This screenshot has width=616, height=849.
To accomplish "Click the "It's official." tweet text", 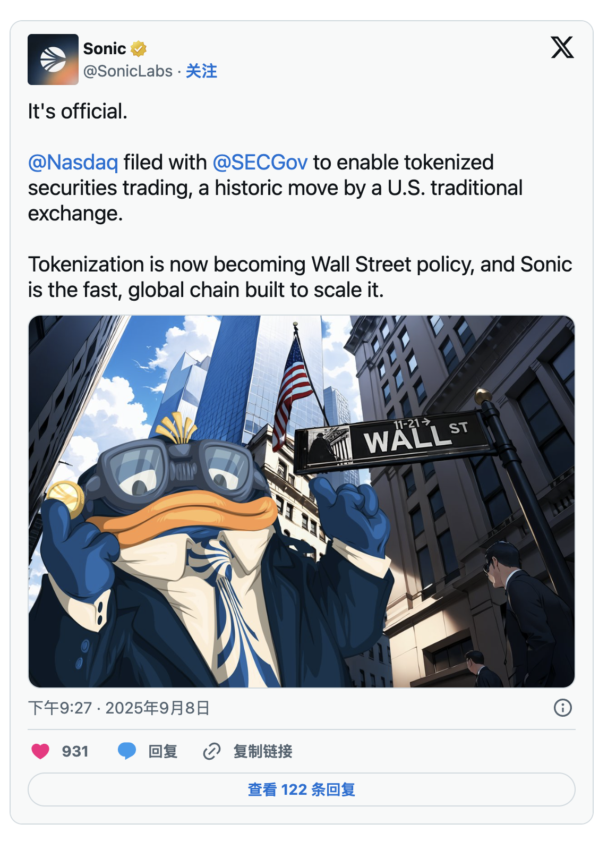I will pyautogui.click(x=78, y=112).
